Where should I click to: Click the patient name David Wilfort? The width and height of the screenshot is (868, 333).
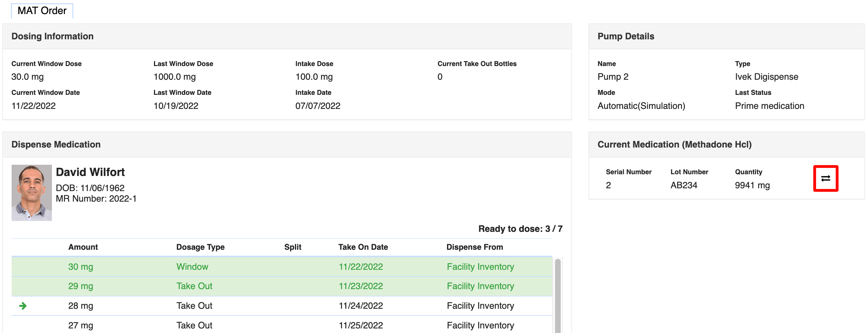(91, 172)
